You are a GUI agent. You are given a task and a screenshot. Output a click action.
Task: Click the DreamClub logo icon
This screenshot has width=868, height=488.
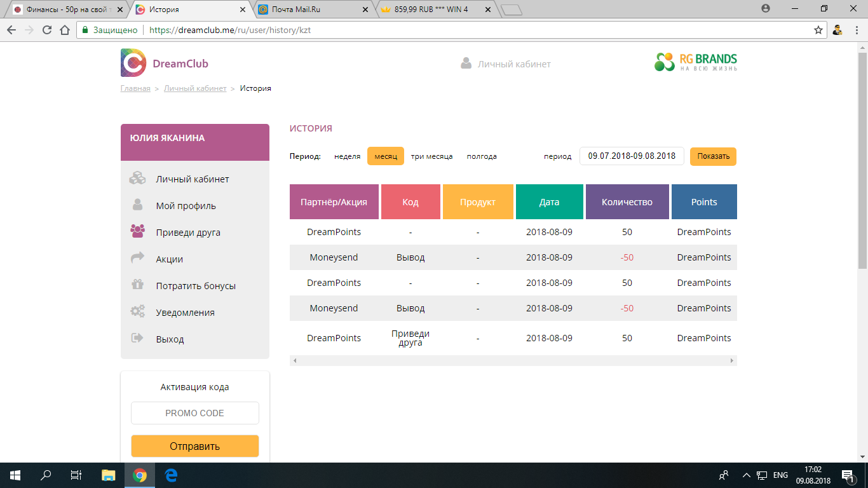coord(133,63)
